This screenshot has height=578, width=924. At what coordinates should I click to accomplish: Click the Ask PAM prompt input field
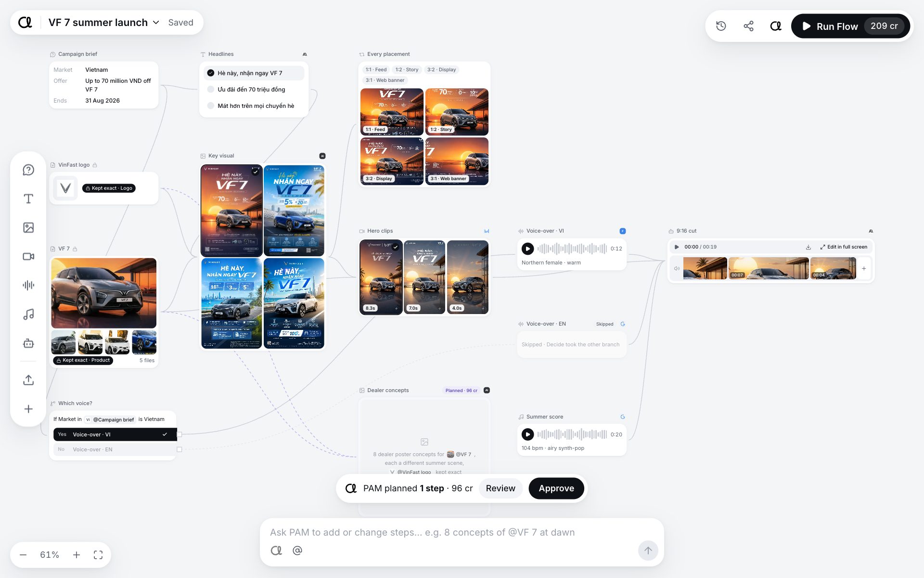tap(462, 532)
